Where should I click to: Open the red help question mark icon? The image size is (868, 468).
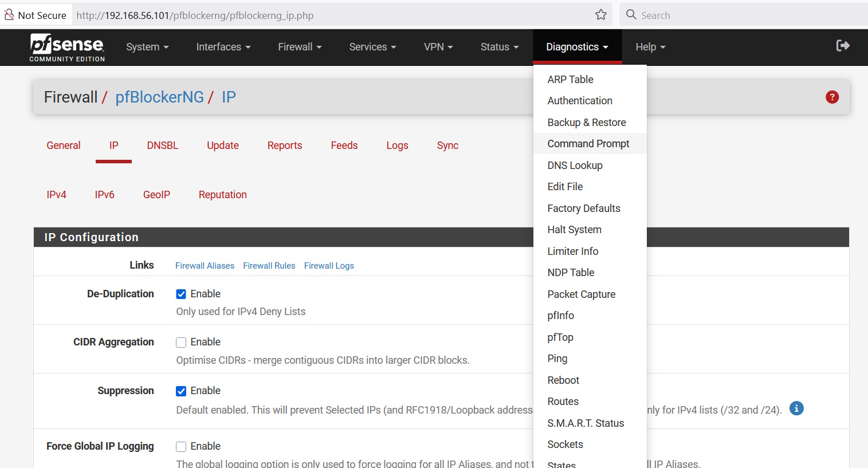[x=832, y=97]
